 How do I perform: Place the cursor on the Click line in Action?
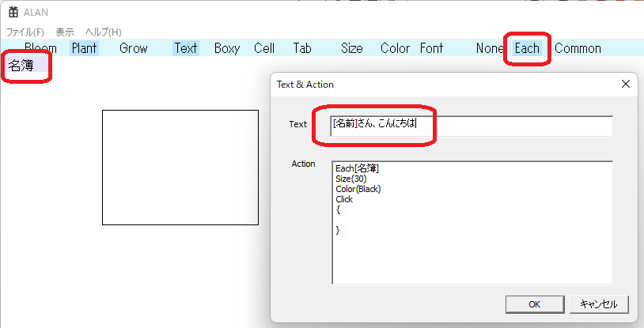point(344,199)
